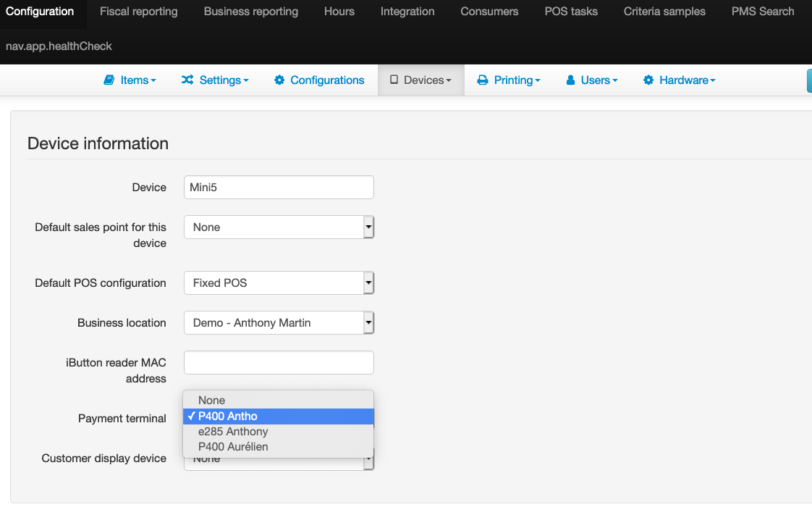This screenshot has height=515, width=812.
Task: Click the Device name field showing Mini5
Action: (279, 187)
